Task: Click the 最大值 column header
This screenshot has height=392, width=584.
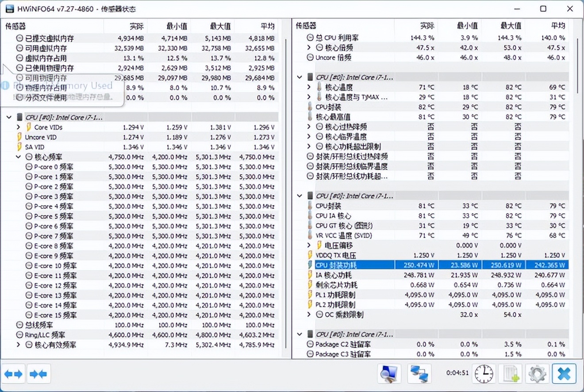Action: 220,26
